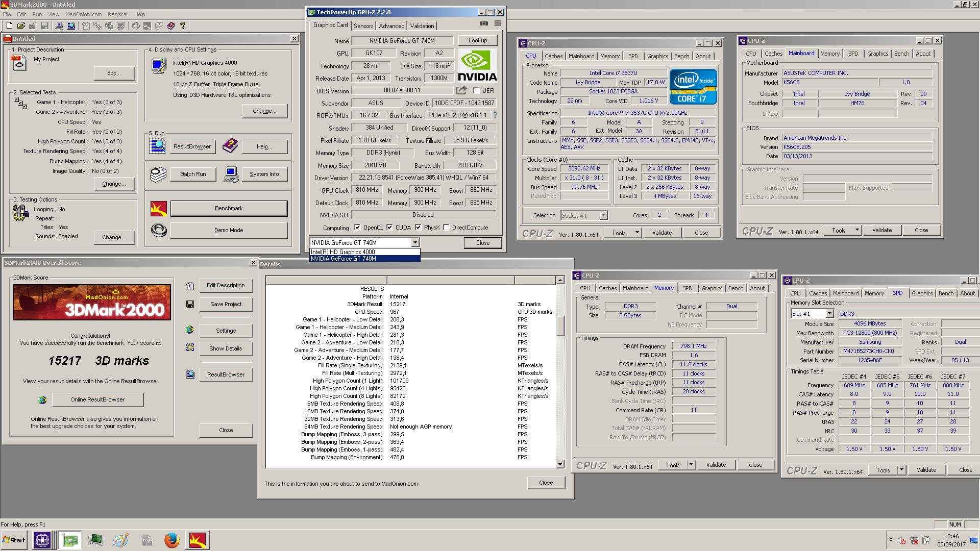Screen dimensions: 980x551
Task: Toggle the PhysX checkbox
Action: [x=418, y=228]
